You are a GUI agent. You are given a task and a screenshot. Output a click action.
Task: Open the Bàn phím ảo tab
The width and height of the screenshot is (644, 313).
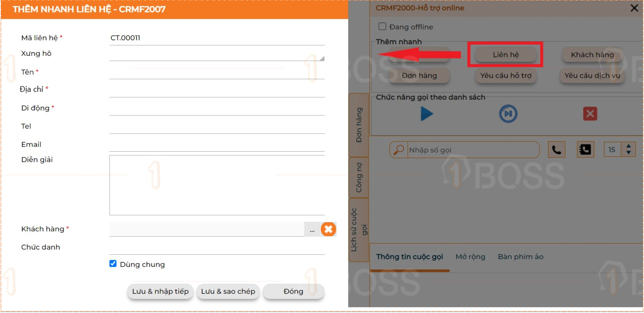click(521, 257)
